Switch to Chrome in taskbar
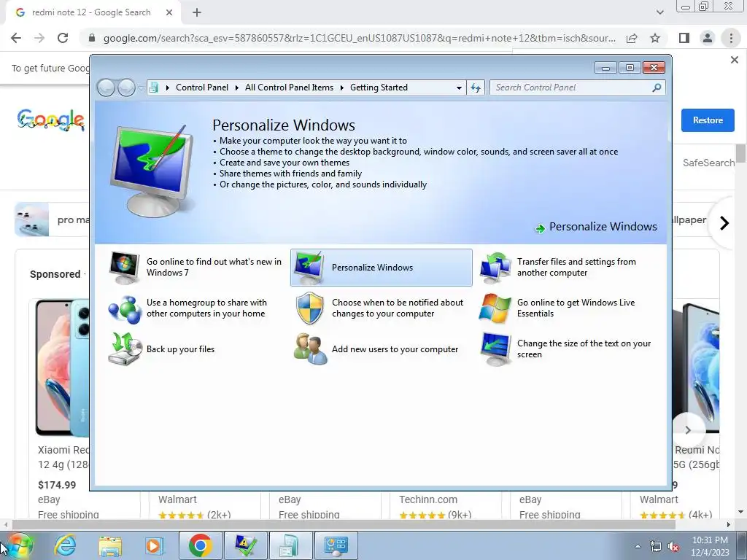The width and height of the screenshot is (747, 560). (201, 545)
